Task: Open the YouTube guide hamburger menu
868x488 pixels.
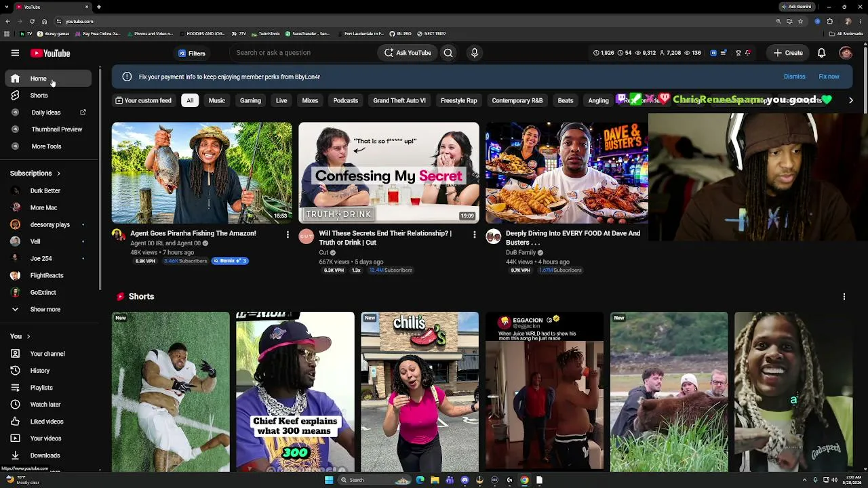Action: click(x=15, y=53)
